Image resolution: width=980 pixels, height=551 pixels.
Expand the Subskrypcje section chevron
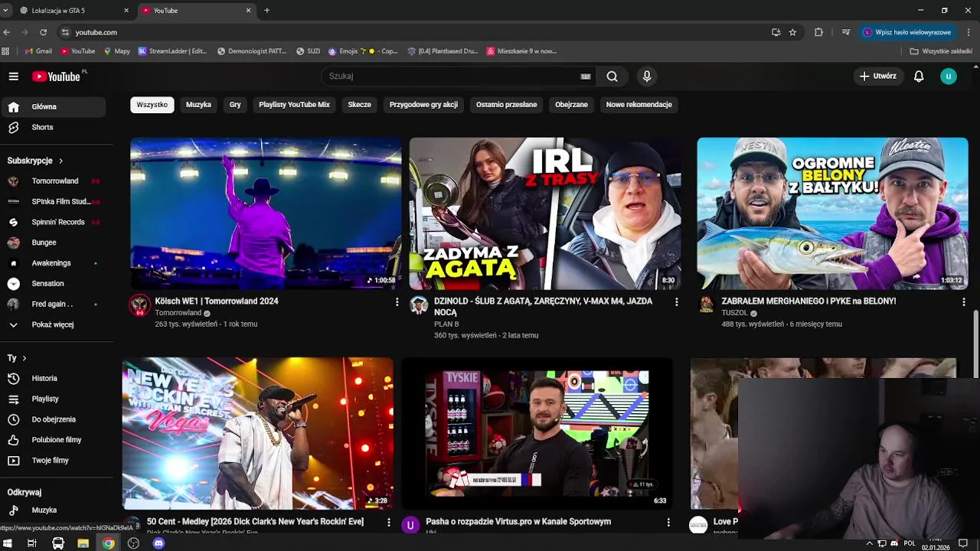[x=60, y=161]
